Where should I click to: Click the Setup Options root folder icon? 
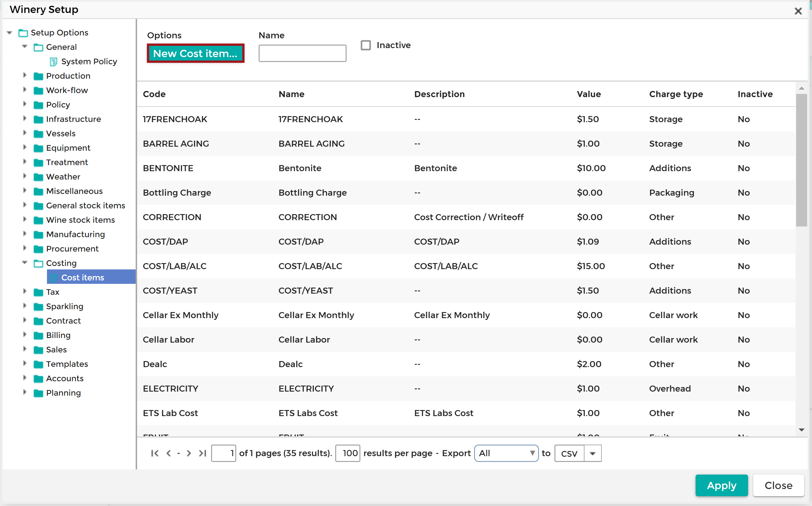(23, 33)
